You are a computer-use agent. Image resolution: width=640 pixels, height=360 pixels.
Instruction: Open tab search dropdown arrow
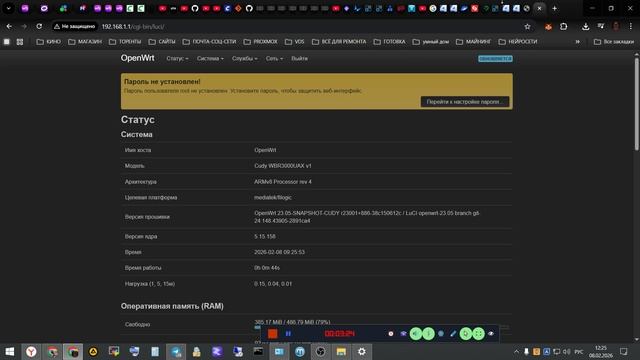pos(8,8)
